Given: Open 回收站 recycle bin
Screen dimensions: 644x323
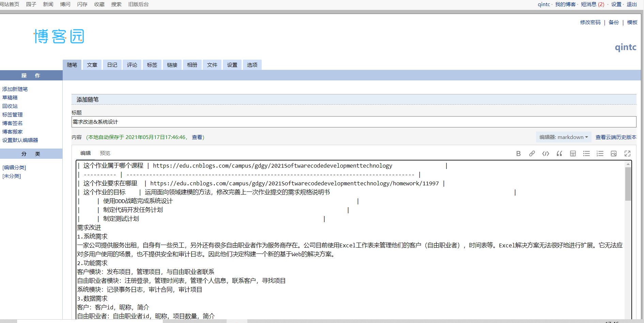Looking at the screenshot, I should pos(10,106).
